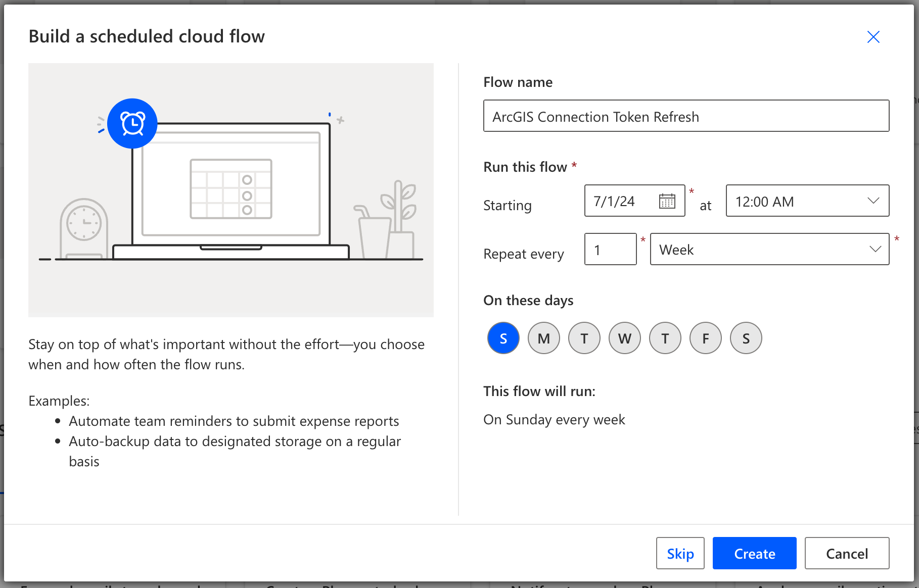
Task: Select Friday in On these days
Action: click(x=705, y=338)
